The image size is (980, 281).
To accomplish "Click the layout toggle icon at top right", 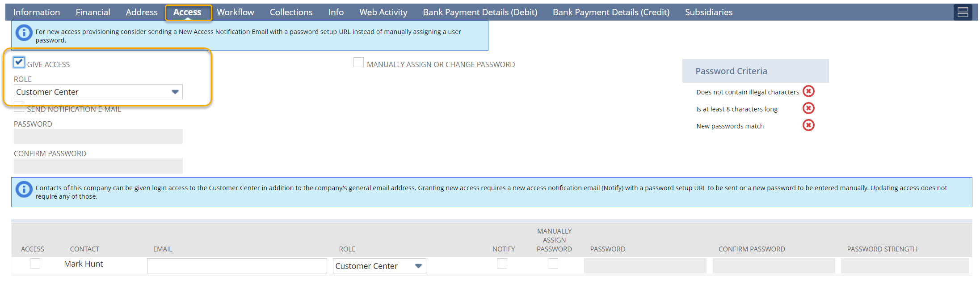I will point(963,12).
